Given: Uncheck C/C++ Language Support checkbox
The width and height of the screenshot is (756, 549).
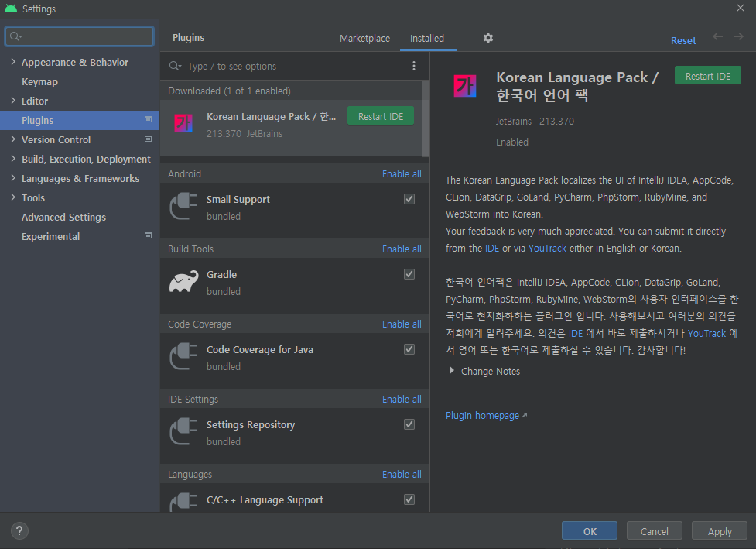Looking at the screenshot, I should click(409, 499).
